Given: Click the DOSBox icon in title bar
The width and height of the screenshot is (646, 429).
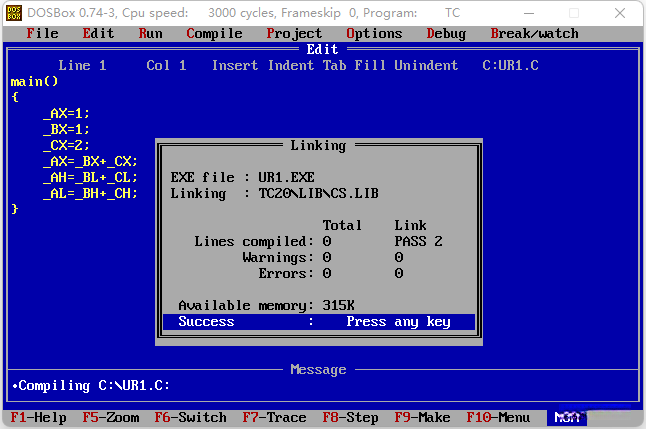Looking at the screenshot, I should click(x=14, y=13).
